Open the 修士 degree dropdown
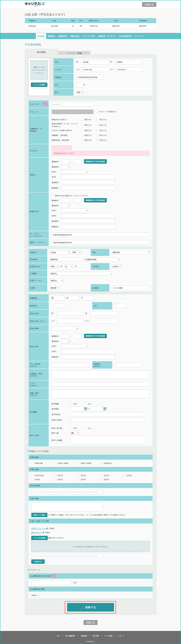The image size is (181, 644). point(77,252)
